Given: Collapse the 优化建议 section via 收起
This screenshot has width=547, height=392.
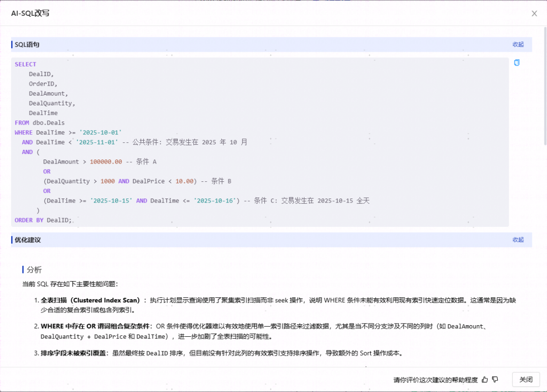Looking at the screenshot, I should tap(518, 240).
